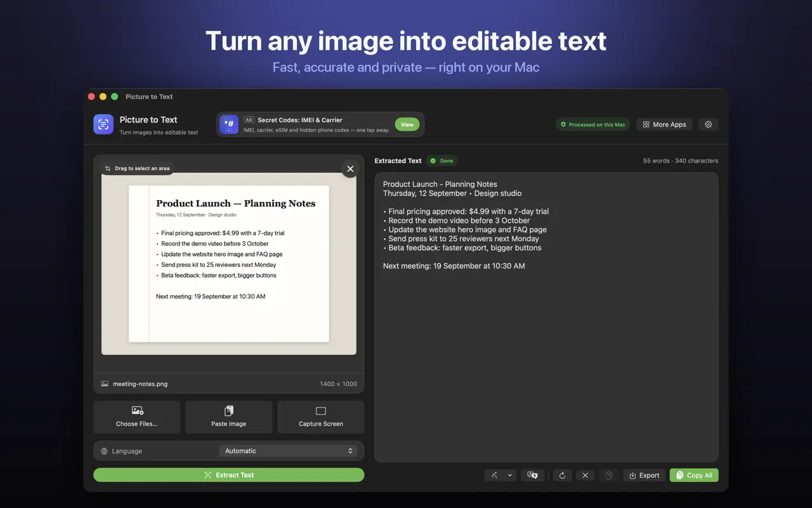This screenshot has height=508, width=812.
Task: Click inside the extracted text area
Action: click(x=547, y=317)
